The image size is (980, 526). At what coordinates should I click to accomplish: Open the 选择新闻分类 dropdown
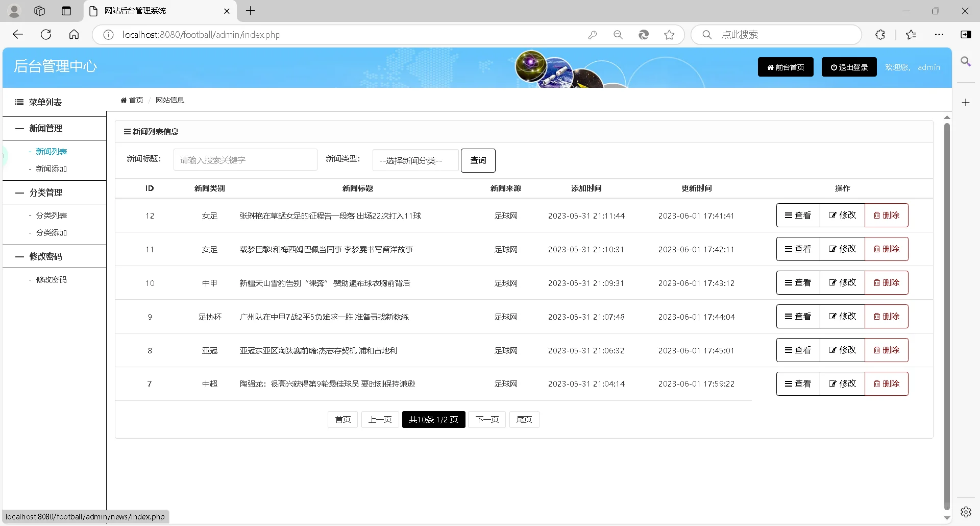point(415,160)
